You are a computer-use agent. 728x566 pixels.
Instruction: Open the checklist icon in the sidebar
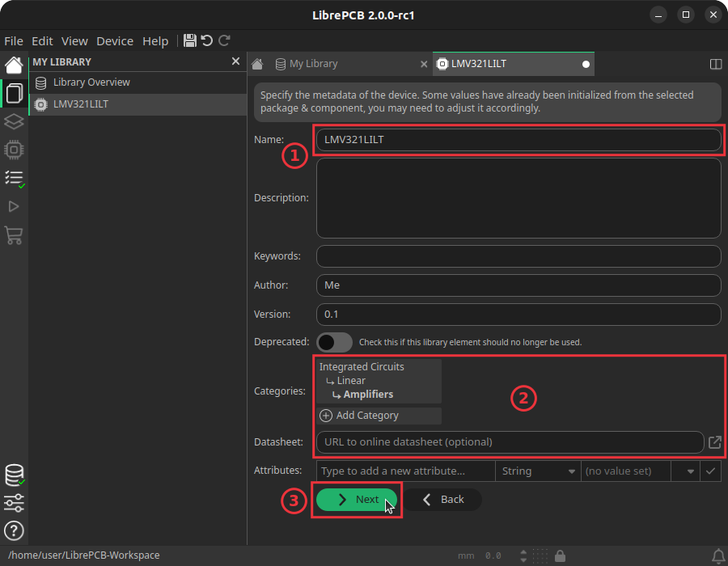(14, 178)
